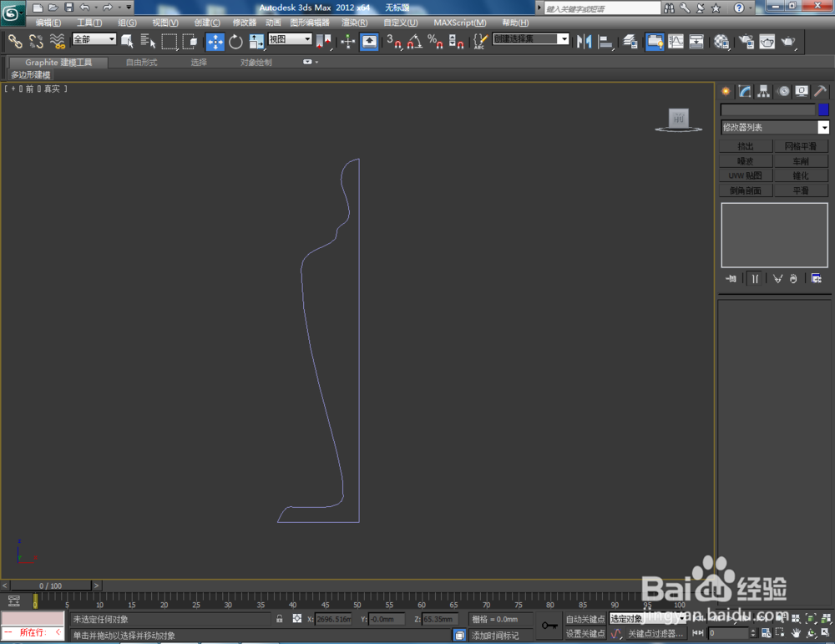Image resolution: width=835 pixels, height=644 pixels.
Task: Toggle the Percent Snap button
Action: (x=435, y=41)
